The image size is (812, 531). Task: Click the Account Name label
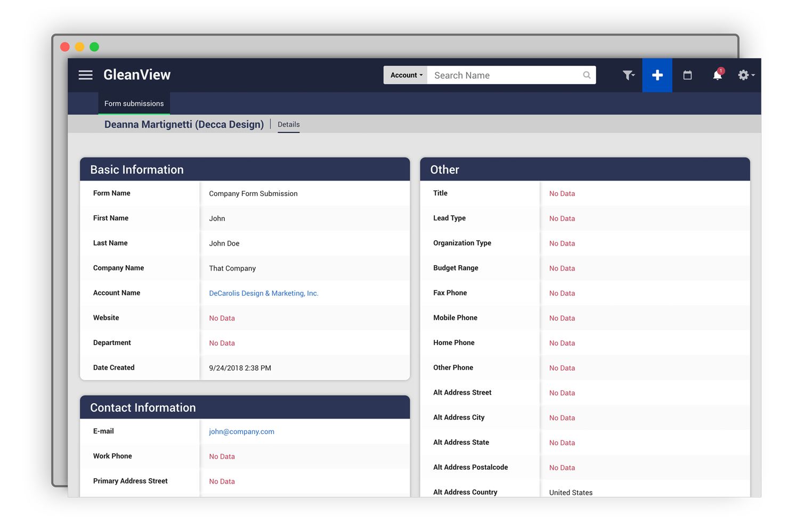pos(117,293)
